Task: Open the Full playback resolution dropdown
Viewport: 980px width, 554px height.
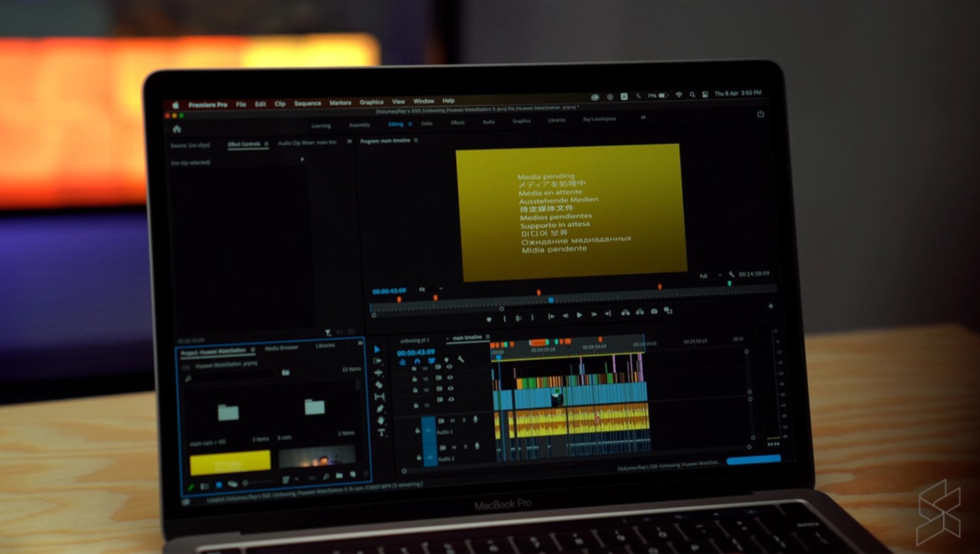Action: pos(709,276)
